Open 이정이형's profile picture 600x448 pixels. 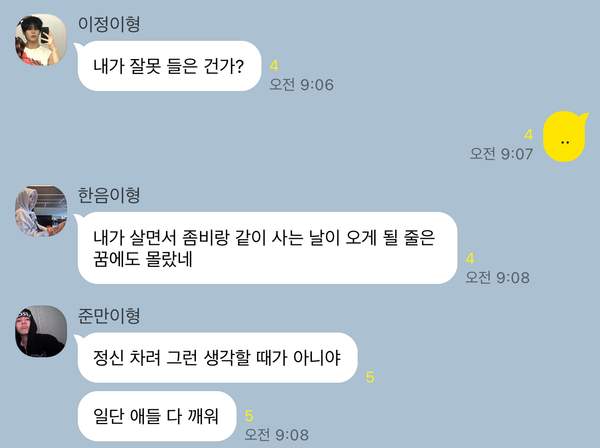click(x=41, y=40)
